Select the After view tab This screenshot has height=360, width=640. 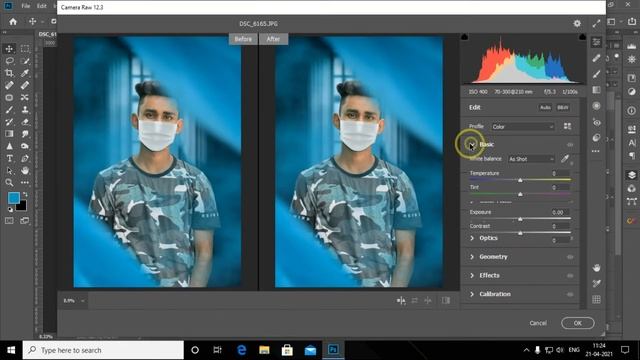coord(273,39)
